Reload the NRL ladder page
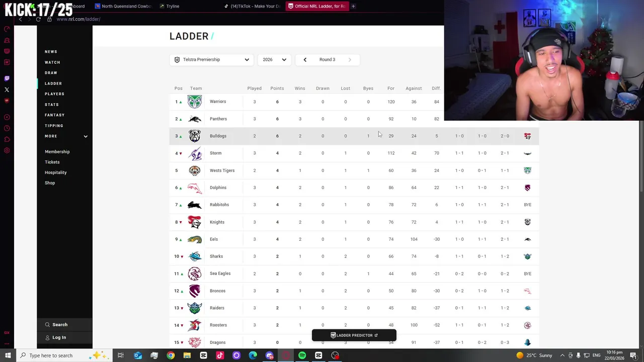644x362 pixels. pyautogui.click(x=38, y=19)
